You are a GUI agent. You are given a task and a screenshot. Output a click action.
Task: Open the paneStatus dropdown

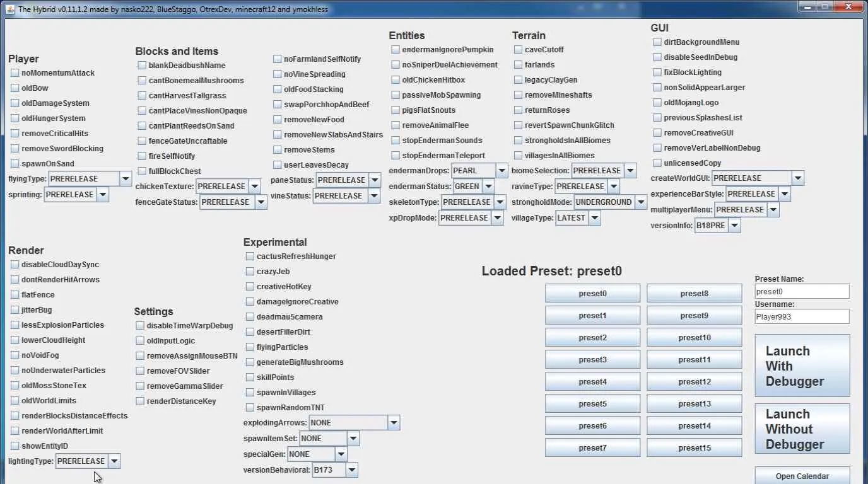point(348,180)
